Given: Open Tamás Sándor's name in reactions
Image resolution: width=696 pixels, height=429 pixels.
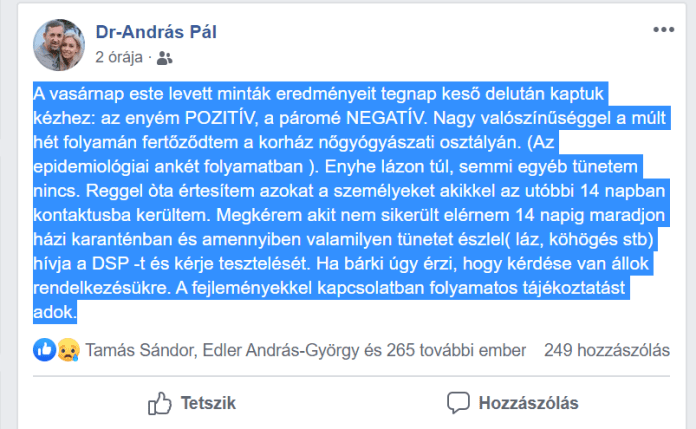Looking at the screenshot, I should 142,351.
